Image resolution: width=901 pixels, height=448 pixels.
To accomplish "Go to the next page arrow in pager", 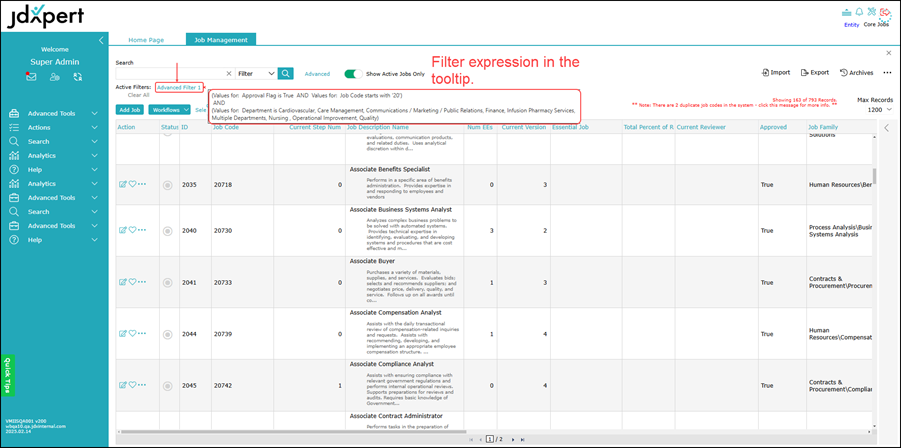I will [x=512, y=439].
